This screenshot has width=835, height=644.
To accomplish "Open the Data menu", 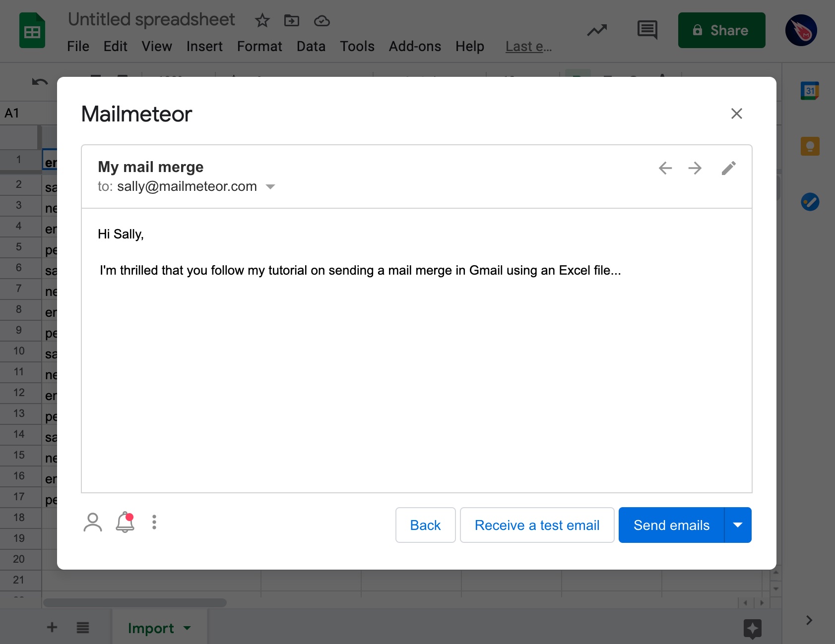I will pyautogui.click(x=311, y=47).
